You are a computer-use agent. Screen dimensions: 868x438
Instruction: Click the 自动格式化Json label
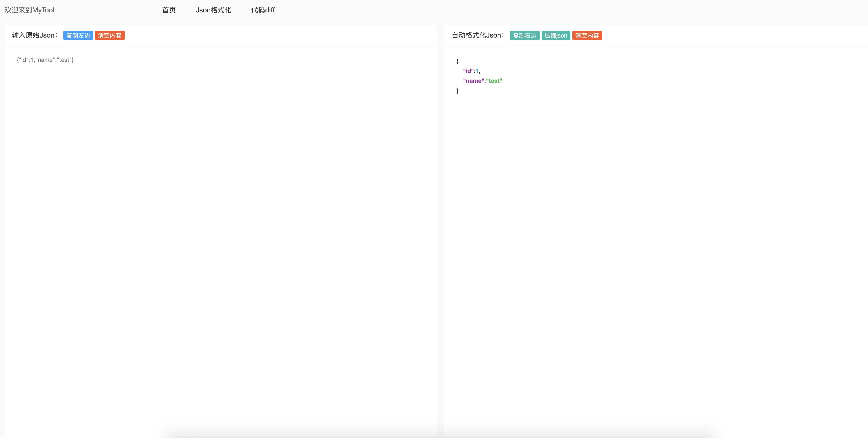point(478,35)
